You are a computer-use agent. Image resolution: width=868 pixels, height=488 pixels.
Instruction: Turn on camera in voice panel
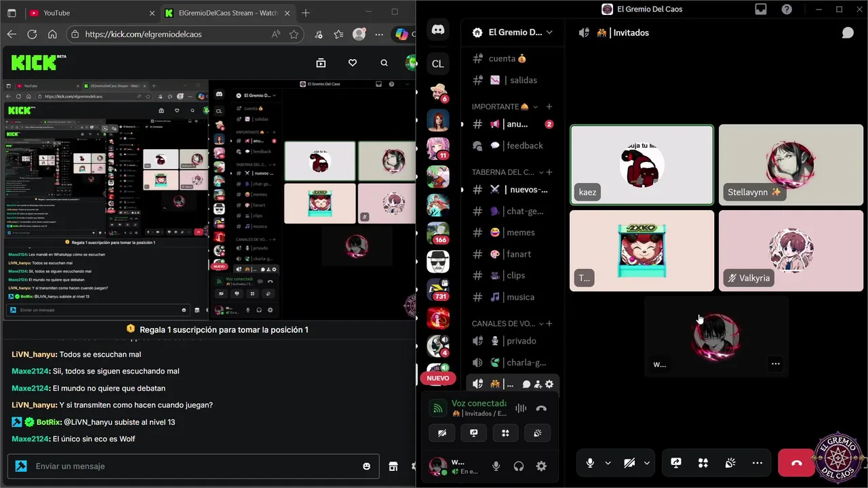[x=442, y=433]
